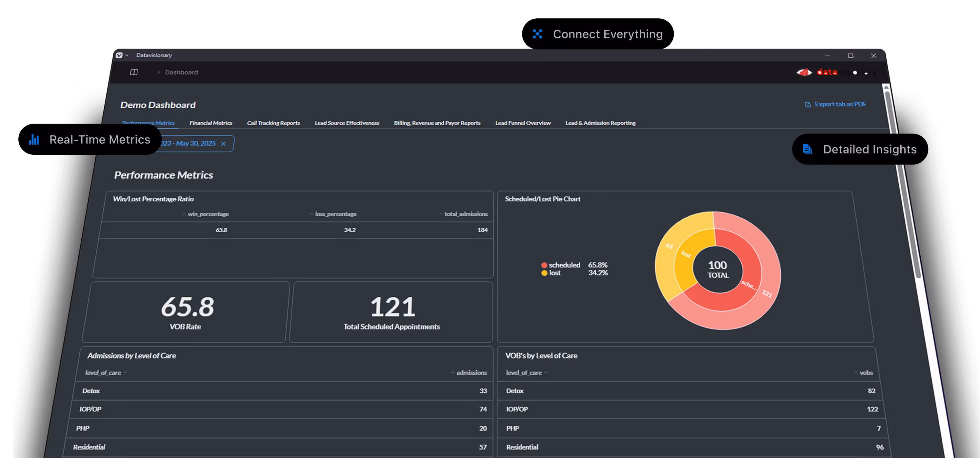Click the datavisionary eye logo

click(804, 72)
